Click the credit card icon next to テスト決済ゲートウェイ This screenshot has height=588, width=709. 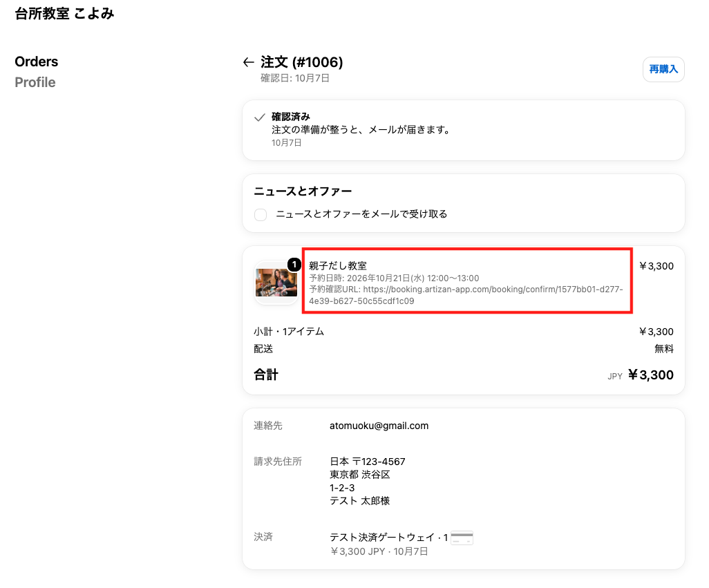coord(462,538)
